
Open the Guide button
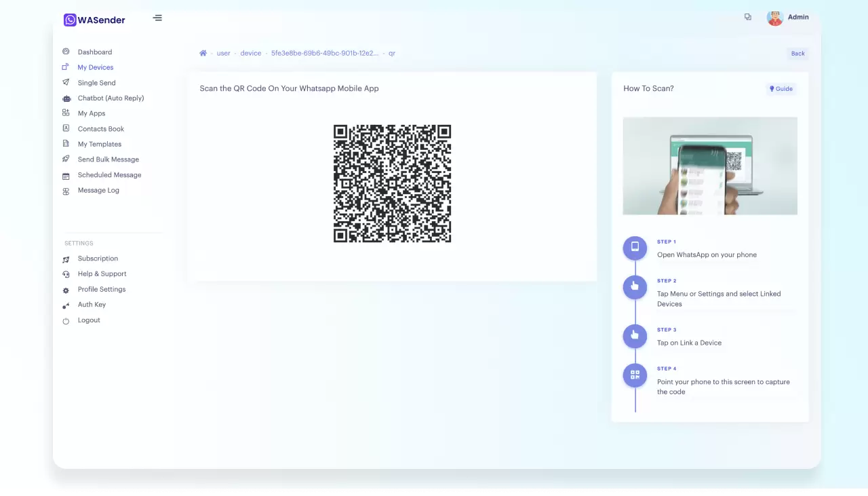click(781, 89)
